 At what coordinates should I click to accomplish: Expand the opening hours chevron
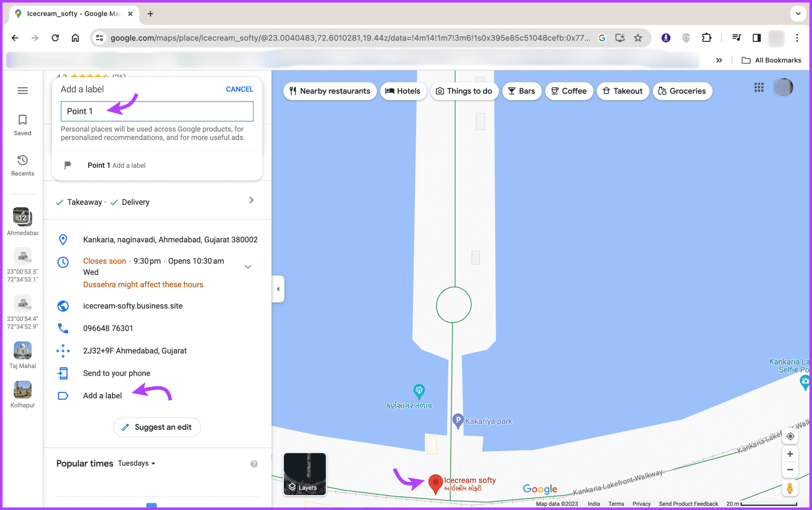click(x=247, y=267)
